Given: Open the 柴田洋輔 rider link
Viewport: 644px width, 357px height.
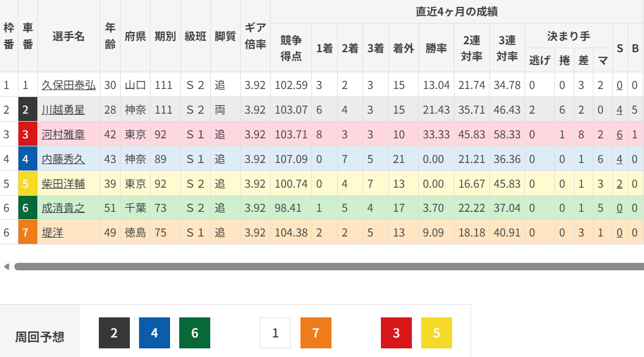Looking at the screenshot, I should tap(63, 184).
